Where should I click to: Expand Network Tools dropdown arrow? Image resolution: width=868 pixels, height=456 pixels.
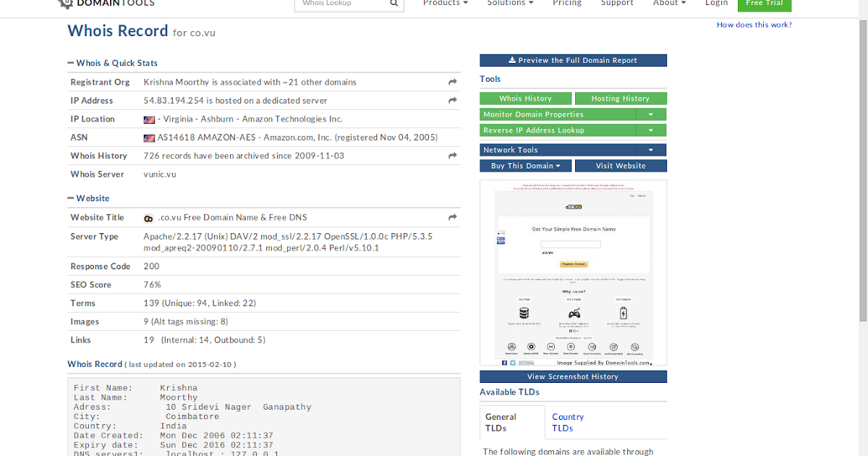point(651,150)
